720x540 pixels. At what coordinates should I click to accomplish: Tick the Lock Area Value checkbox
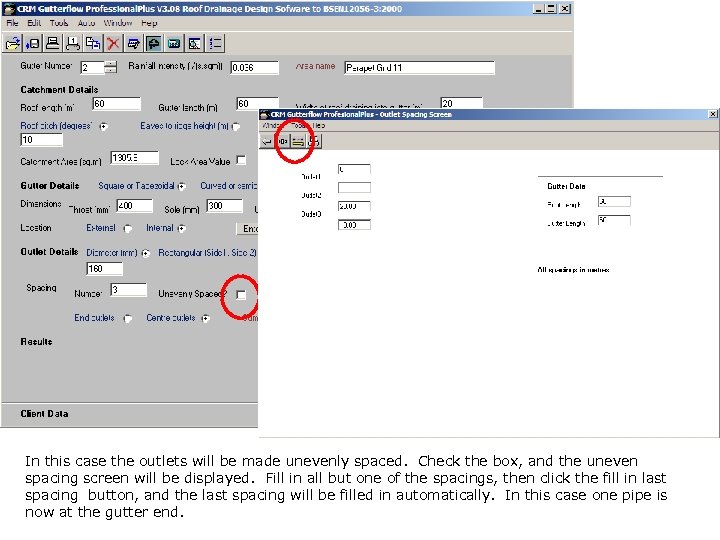pos(241,160)
